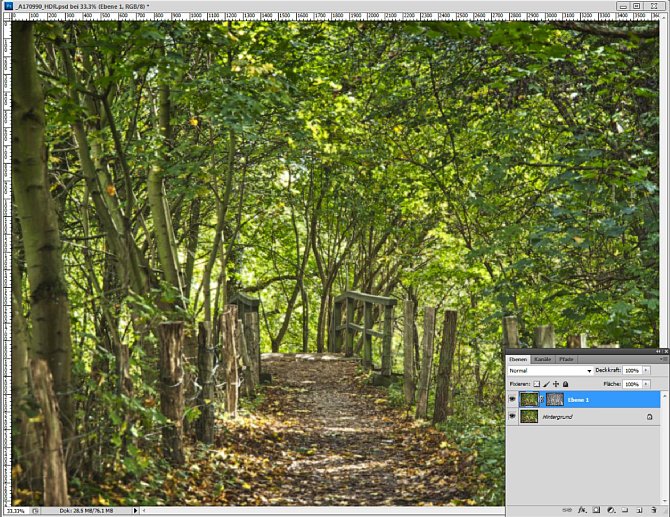
Task: Click the Deckkraft 100% field
Action: pos(632,370)
